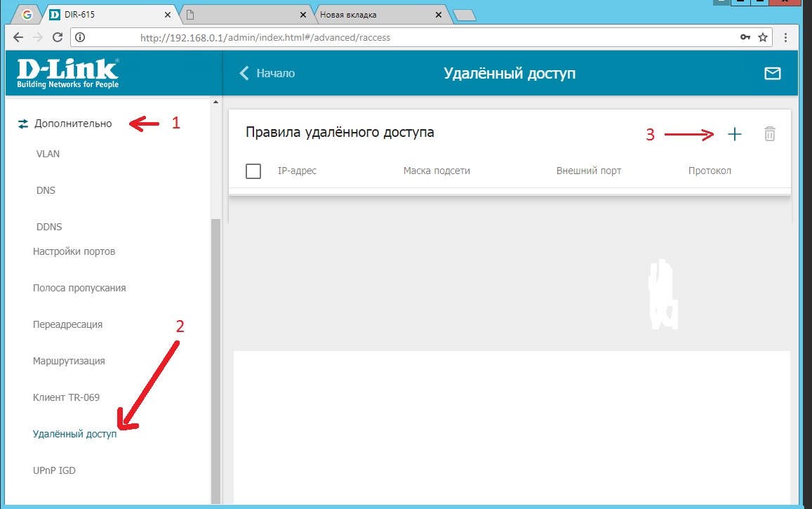Go back via Начало chevron
The image size is (812, 509).
(267, 74)
